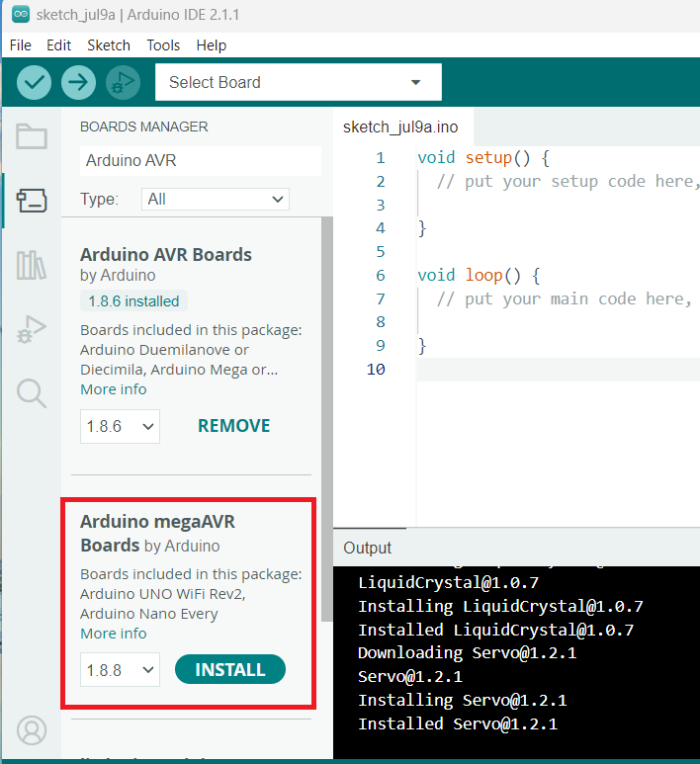
Task: Open the Select Board dropdown
Action: (x=298, y=82)
